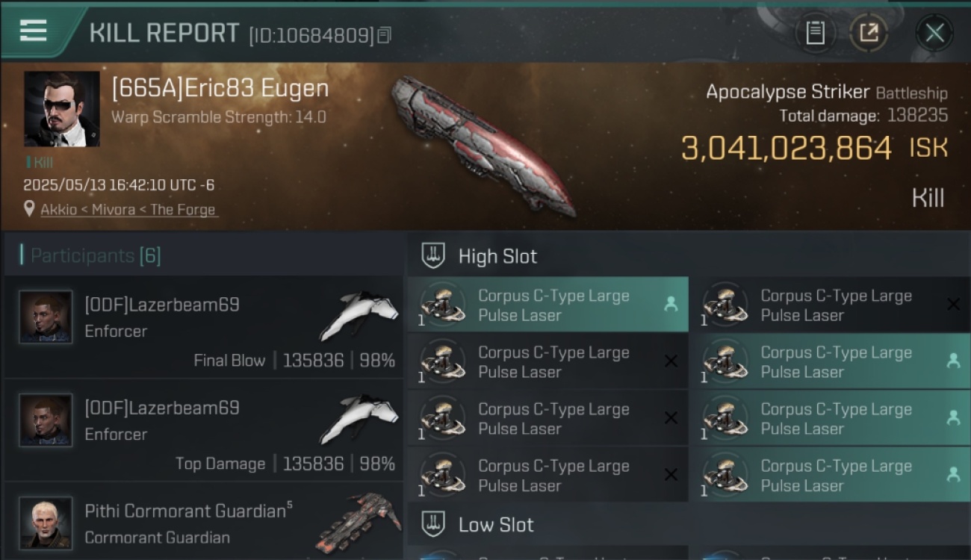Copy the kill report ID icon
The image size is (971, 560).
pos(384,35)
